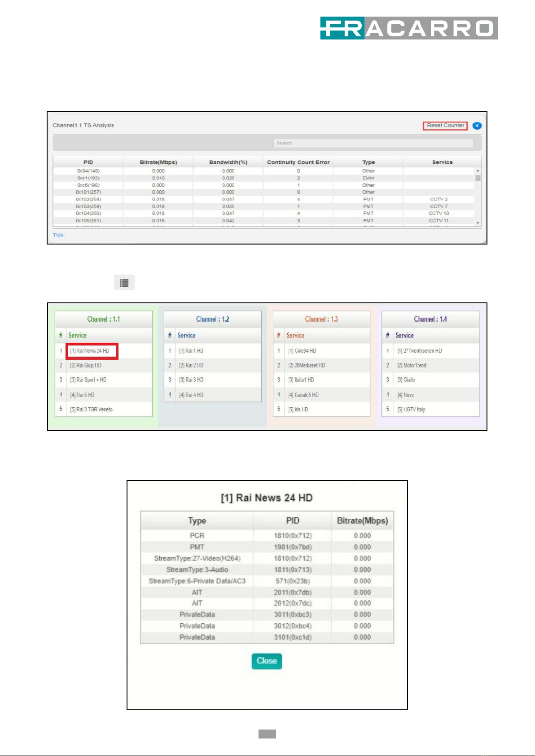535x756 pixels.
Task: Open the Rai 1 HD service
Action: 191,351
